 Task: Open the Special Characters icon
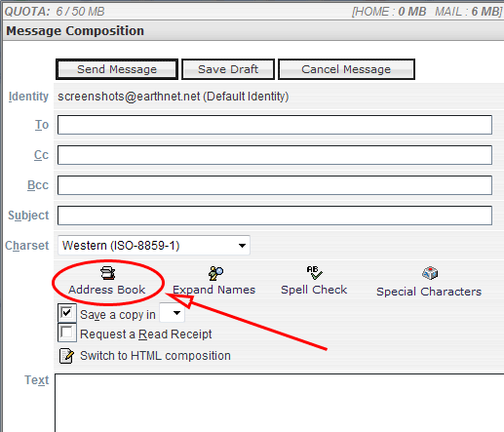(x=430, y=273)
